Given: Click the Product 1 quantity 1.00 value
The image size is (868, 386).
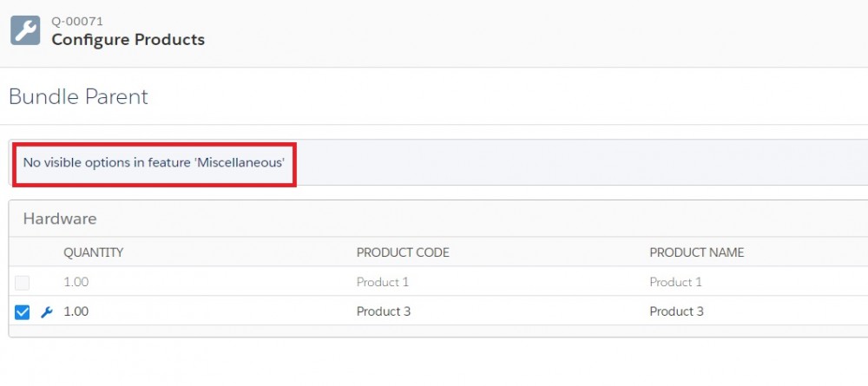Looking at the screenshot, I should pyautogui.click(x=76, y=282).
